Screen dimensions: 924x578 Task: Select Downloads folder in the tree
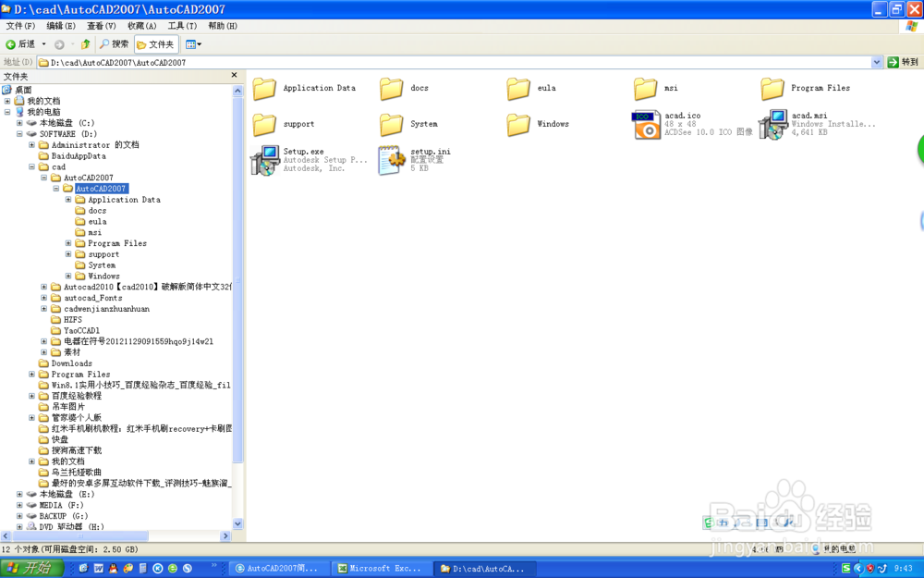(71, 363)
